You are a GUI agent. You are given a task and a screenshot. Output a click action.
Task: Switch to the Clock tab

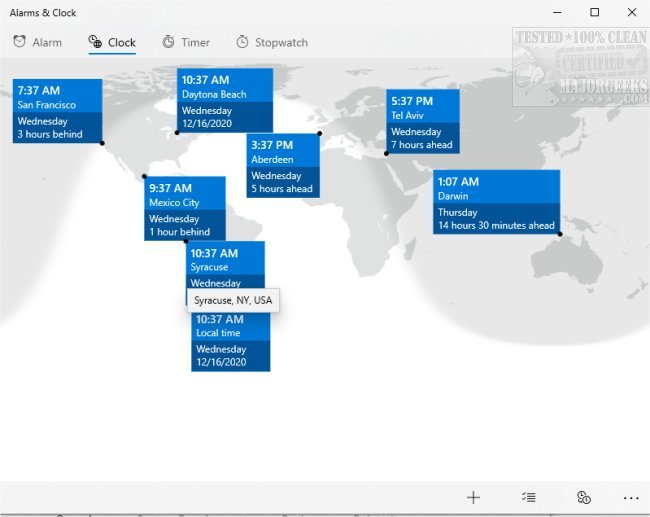tap(112, 42)
